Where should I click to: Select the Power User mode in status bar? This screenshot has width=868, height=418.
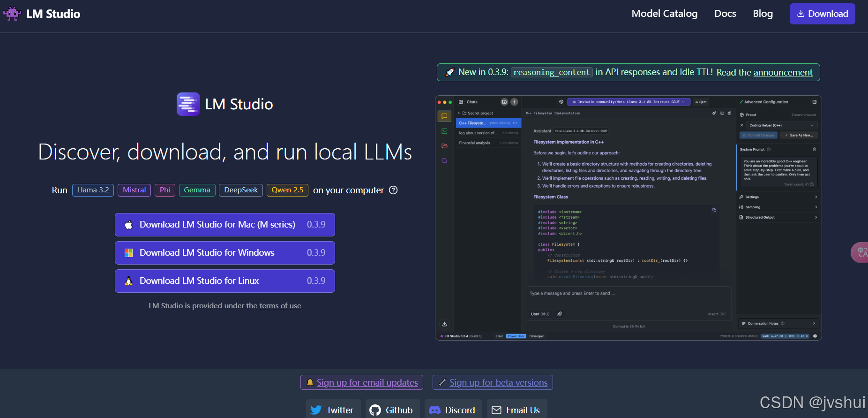(x=516, y=336)
